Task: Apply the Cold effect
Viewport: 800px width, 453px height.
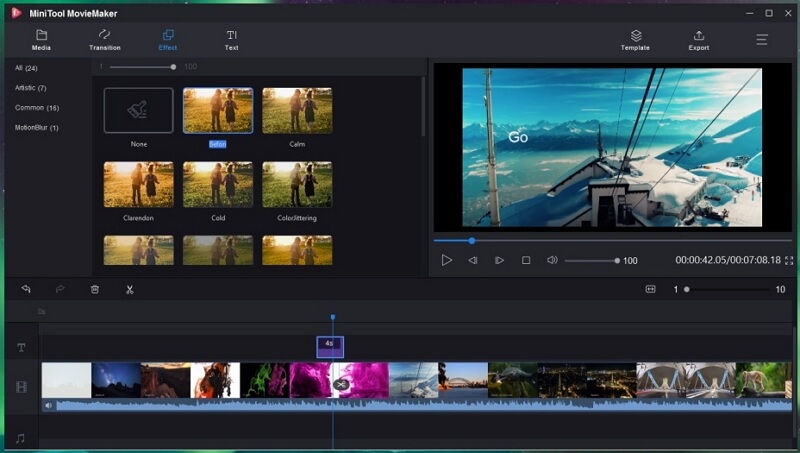Action: click(218, 184)
